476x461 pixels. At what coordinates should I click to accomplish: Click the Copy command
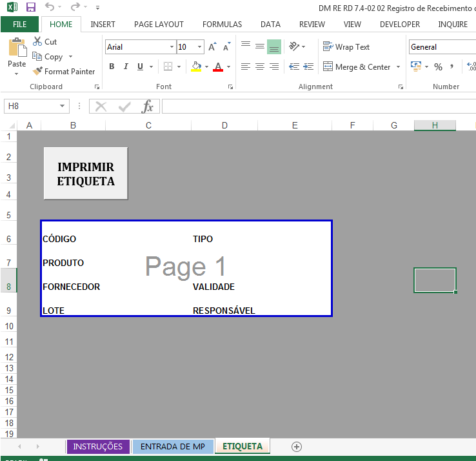click(x=48, y=57)
